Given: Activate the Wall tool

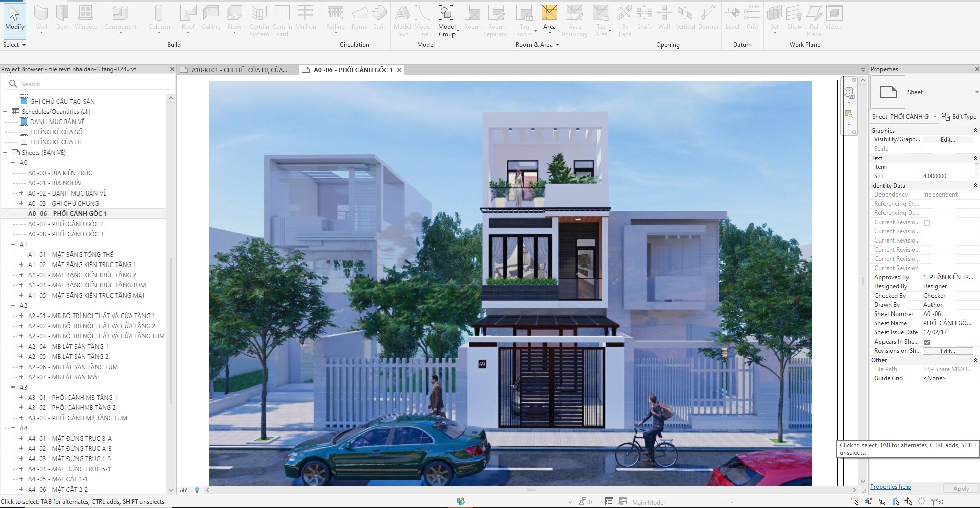Looking at the screenshot, I should [41, 19].
